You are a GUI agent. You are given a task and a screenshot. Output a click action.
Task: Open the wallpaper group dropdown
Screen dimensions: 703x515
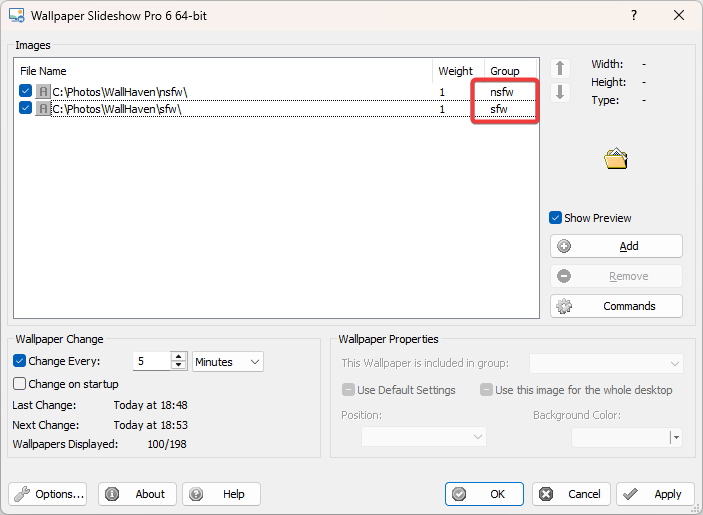click(x=606, y=364)
